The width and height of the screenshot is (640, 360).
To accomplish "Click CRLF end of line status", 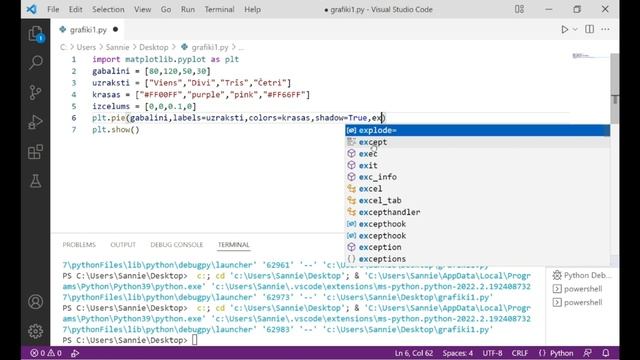I will (x=520, y=353).
